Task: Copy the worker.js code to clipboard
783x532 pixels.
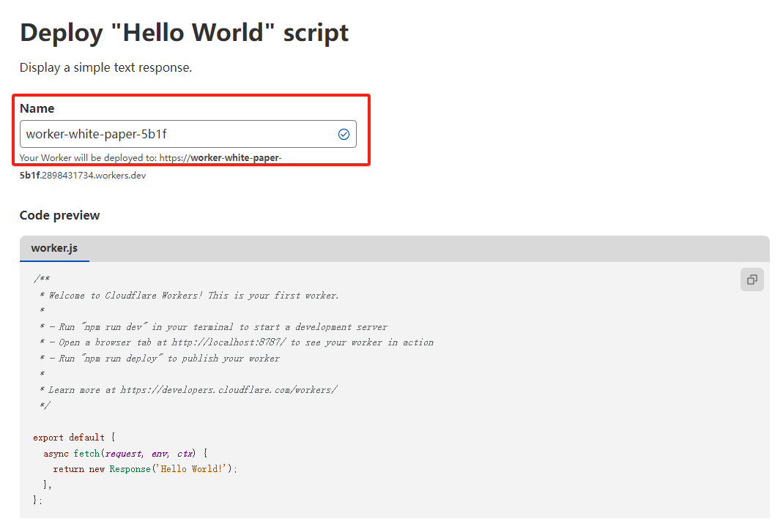Action: (x=752, y=280)
